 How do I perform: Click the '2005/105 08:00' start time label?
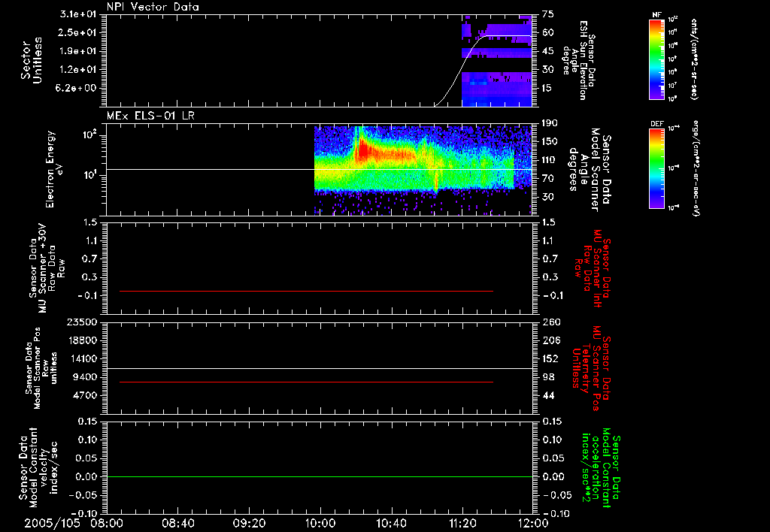click(74, 524)
